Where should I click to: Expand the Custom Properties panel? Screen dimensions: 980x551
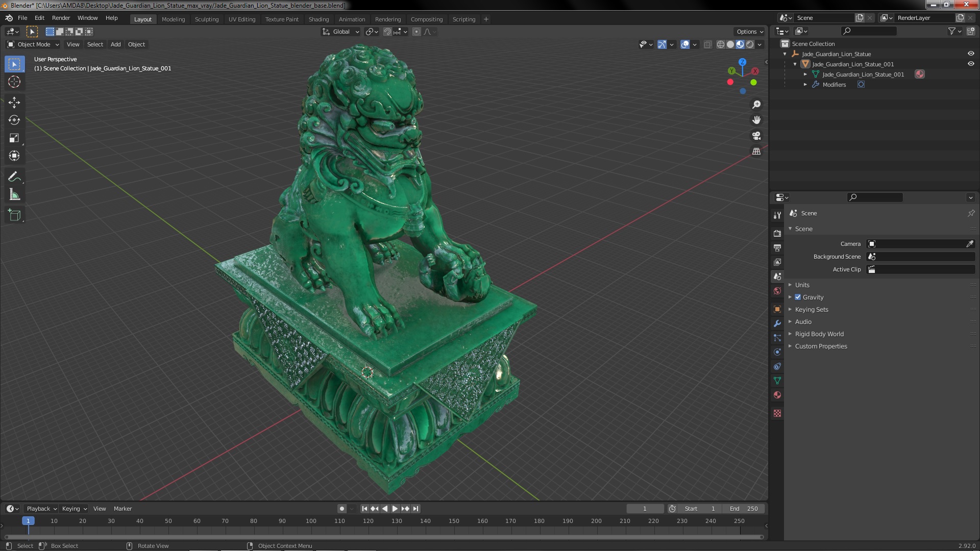820,346
